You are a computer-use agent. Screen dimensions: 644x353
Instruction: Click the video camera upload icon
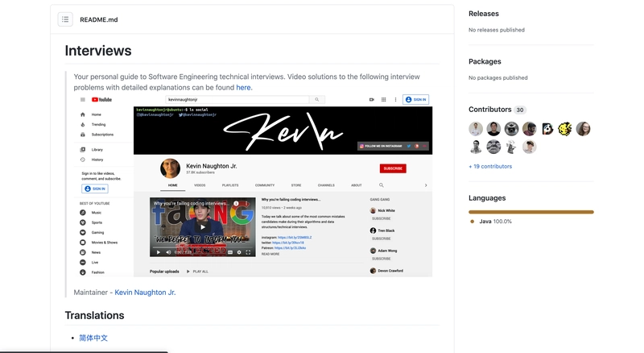372,100
